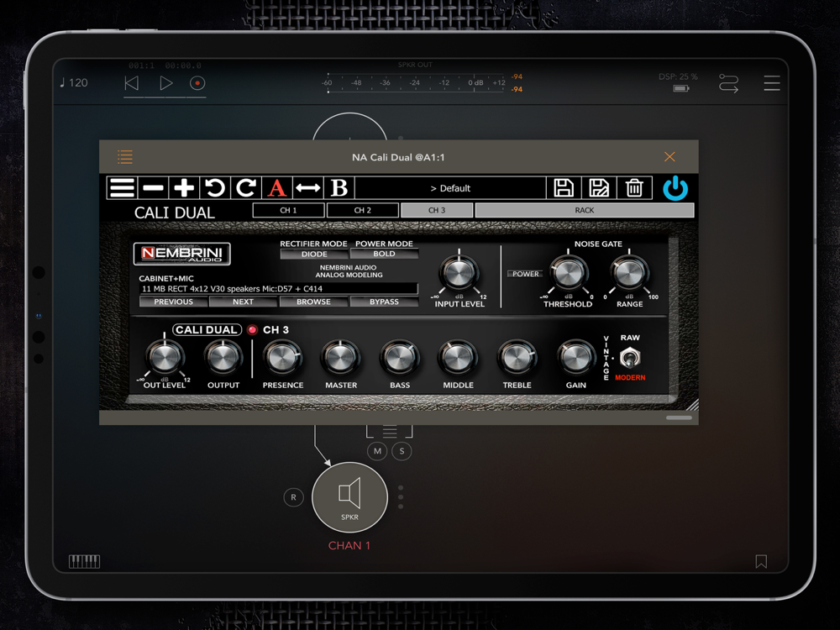This screenshot has height=630, width=840.
Task: Switch to CH 2 tab
Action: click(x=363, y=210)
